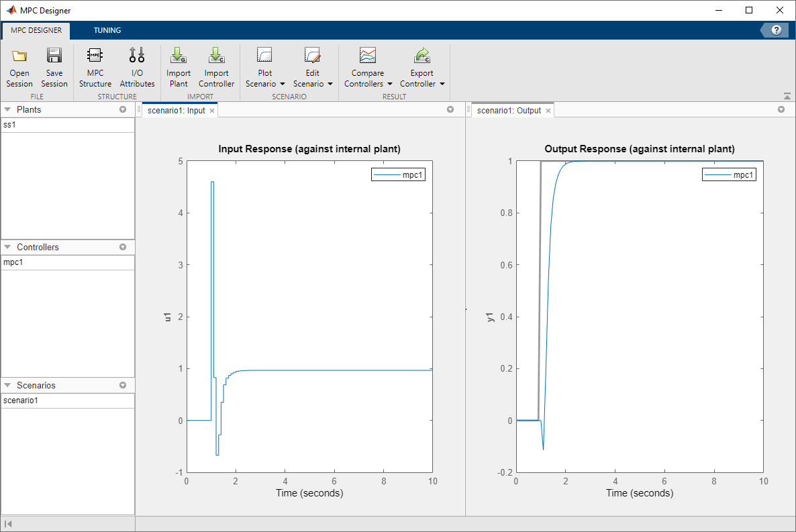Image resolution: width=796 pixels, height=532 pixels.
Task: Collapse the Controllers panel
Action: point(7,247)
